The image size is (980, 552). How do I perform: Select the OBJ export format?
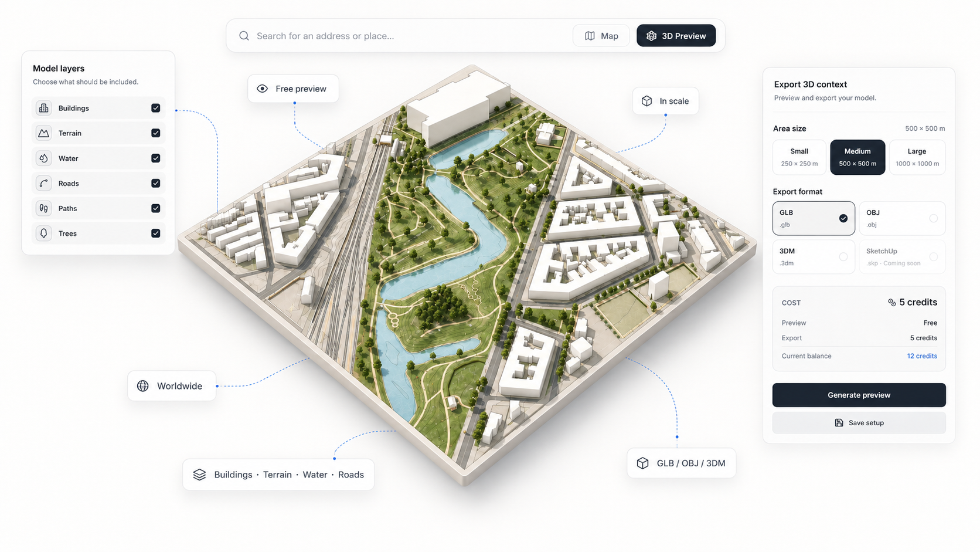tap(902, 218)
